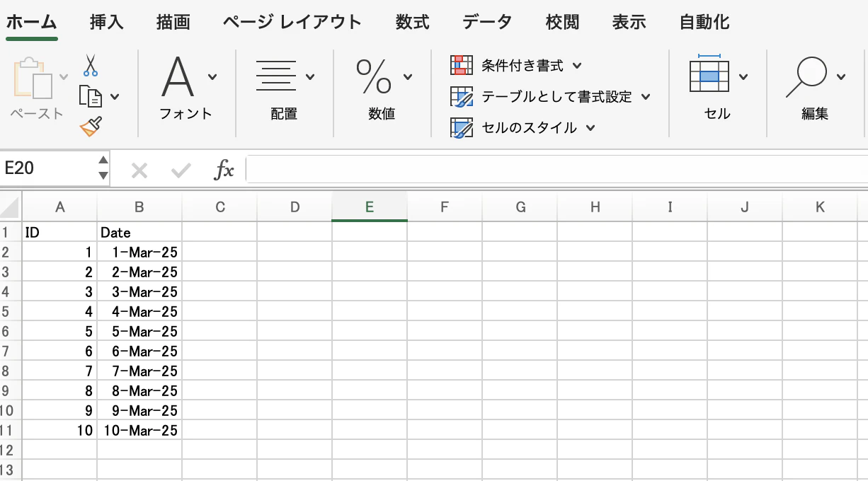Expand 条件付き書式 dropdown chevron
Screen dimensions: 868x481
click(577, 66)
